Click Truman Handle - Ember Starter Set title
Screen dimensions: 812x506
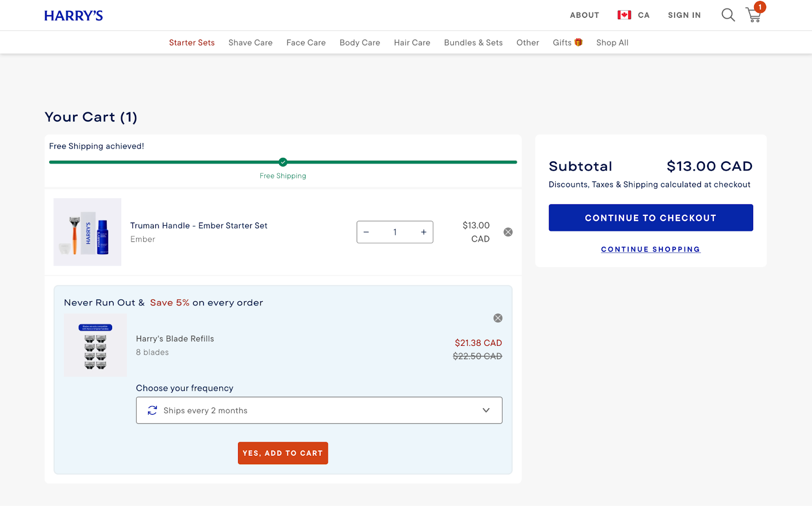[x=199, y=226]
